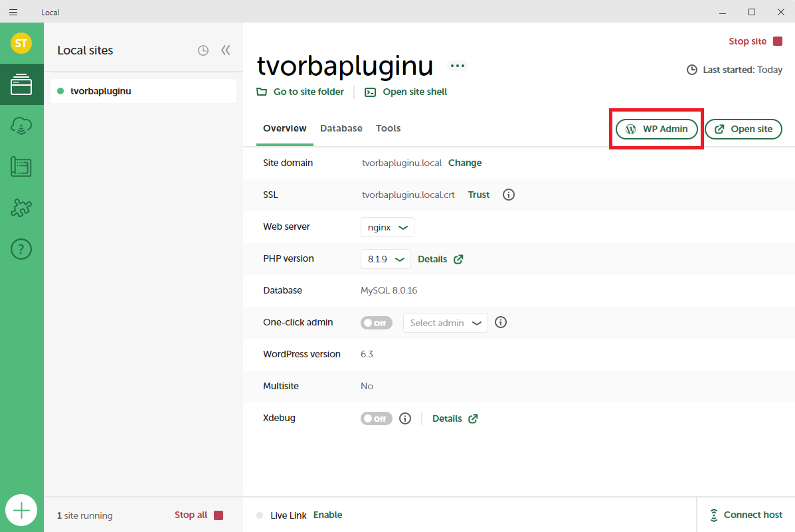
Task: Toggle One-click admin switch on
Action: pos(376,322)
